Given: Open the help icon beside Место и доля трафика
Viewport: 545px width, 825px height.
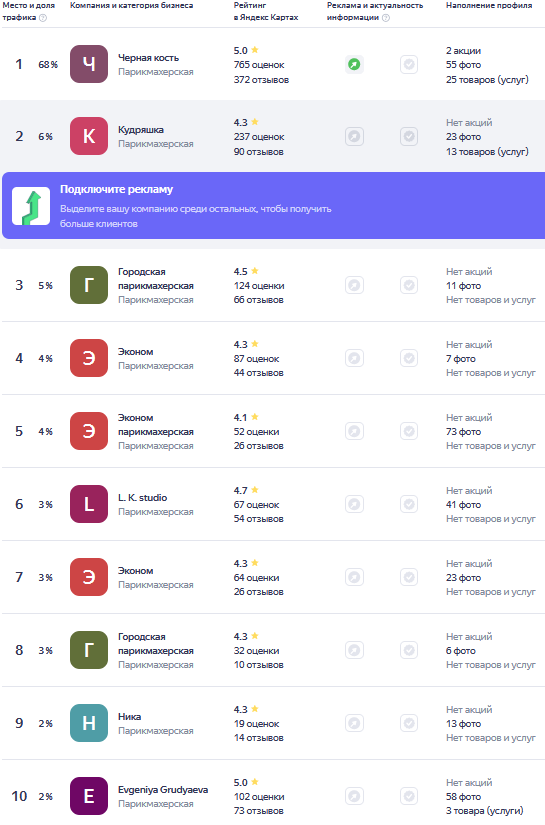Looking at the screenshot, I should (x=43, y=17).
